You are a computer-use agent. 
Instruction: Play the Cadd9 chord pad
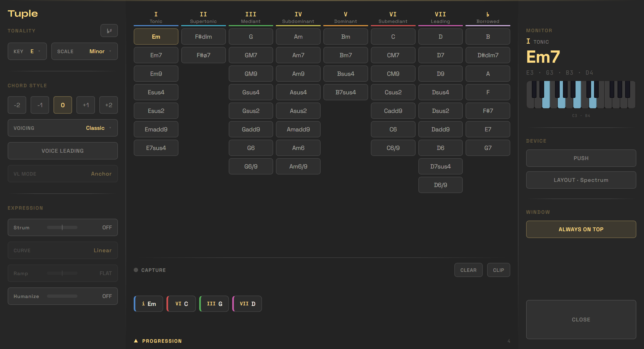click(x=393, y=111)
